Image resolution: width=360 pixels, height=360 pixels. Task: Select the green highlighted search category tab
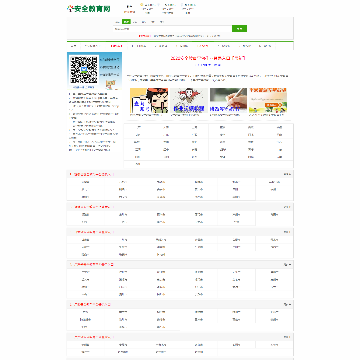pyautogui.click(x=126, y=22)
